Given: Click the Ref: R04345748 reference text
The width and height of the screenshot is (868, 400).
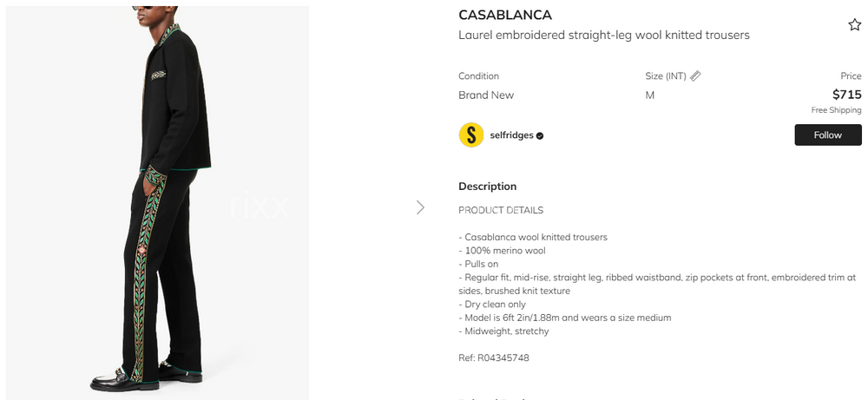Looking at the screenshot, I should pyautogui.click(x=493, y=357).
